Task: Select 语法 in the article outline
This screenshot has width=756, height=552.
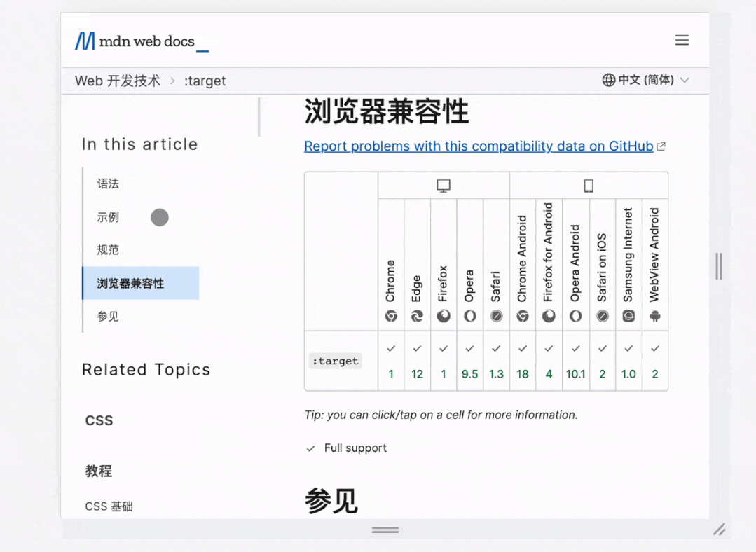Action: [x=108, y=184]
